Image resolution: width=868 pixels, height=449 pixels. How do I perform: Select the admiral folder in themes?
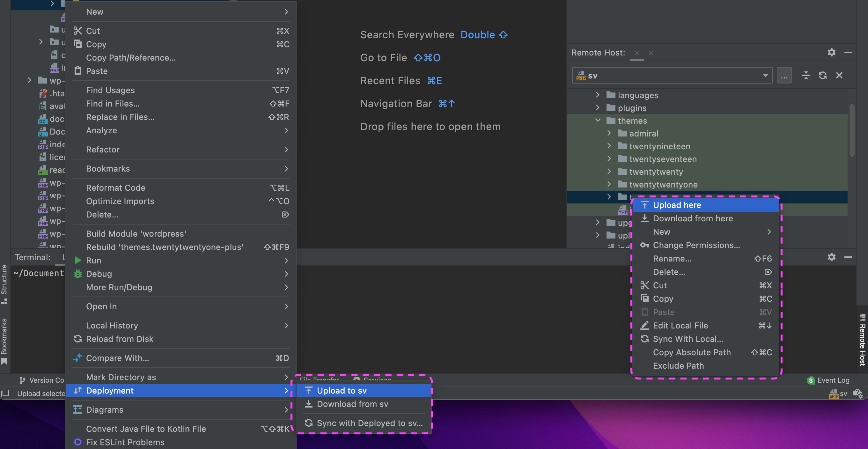643,134
